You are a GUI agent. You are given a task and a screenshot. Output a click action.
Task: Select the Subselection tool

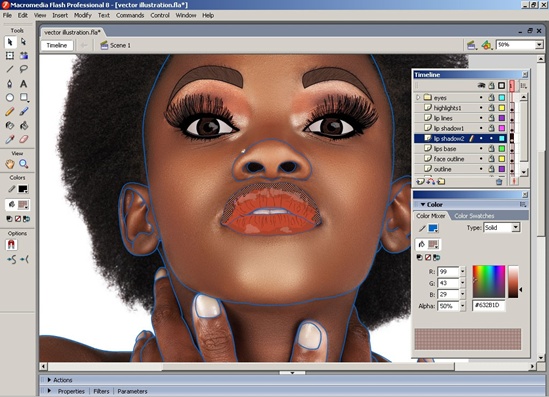coord(23,42)
